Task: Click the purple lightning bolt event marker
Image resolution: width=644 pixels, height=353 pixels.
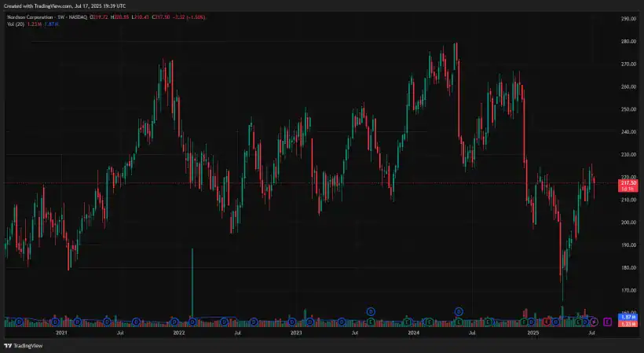Action: coord(595,322)
